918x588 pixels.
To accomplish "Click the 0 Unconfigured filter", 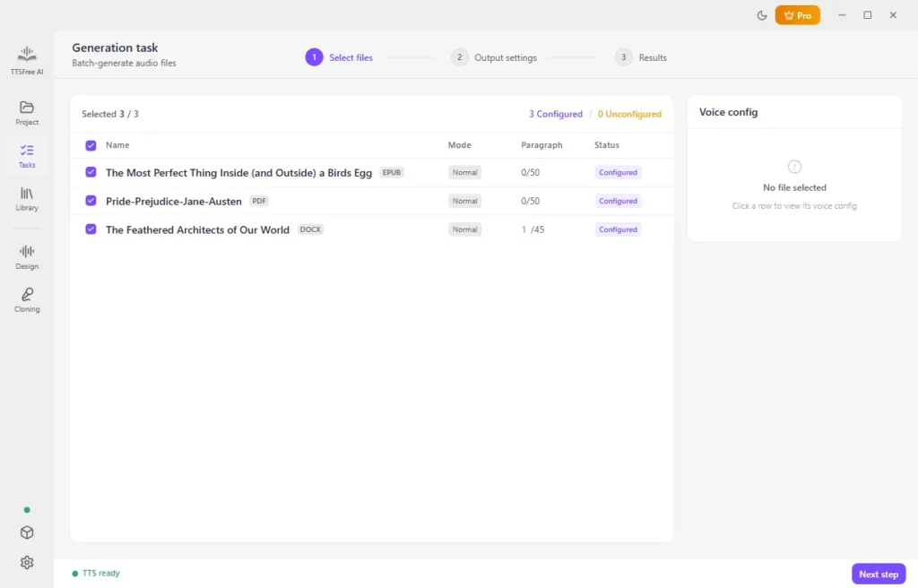I will (x=629, y=114).
